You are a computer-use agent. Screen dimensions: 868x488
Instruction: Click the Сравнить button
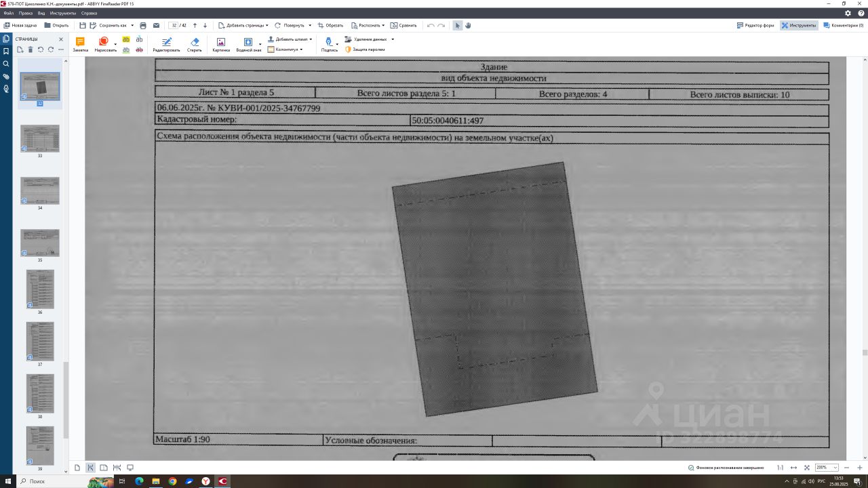(x=403, y=25)
